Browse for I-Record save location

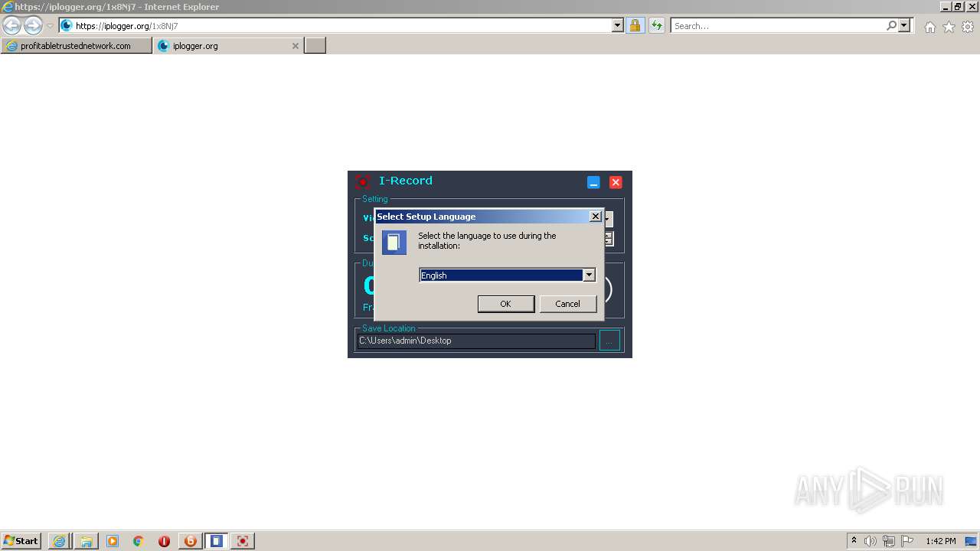tap(609, 341)
